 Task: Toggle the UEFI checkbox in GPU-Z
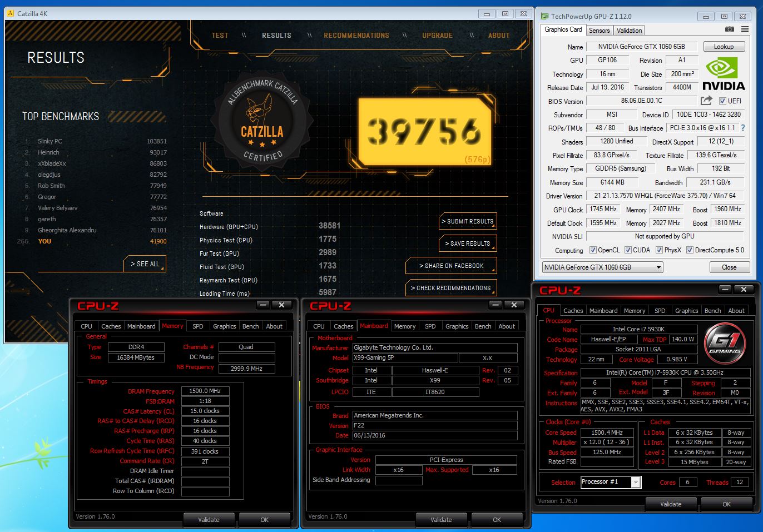722,101
